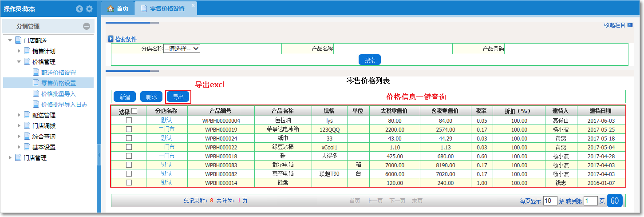Screen dimensions: 644x217
Task: Check the row for 键盘
Action: click(129, 183)
